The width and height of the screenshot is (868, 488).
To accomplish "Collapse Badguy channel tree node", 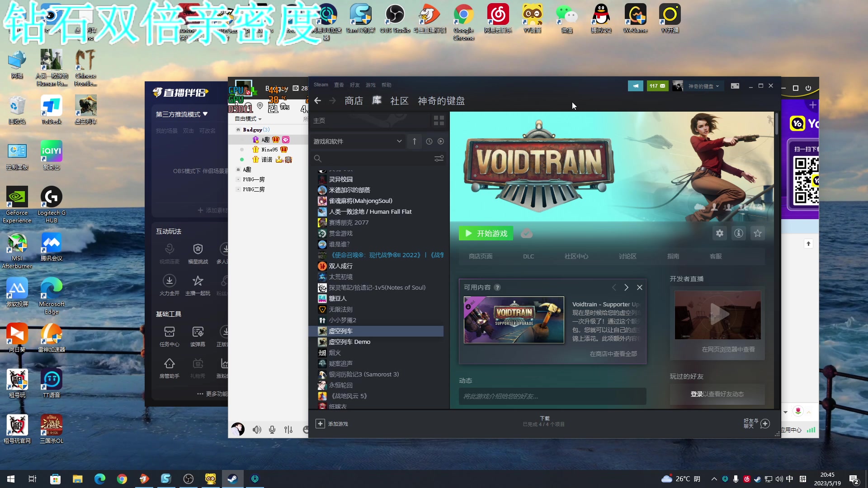I will click(x=238, y=130).
